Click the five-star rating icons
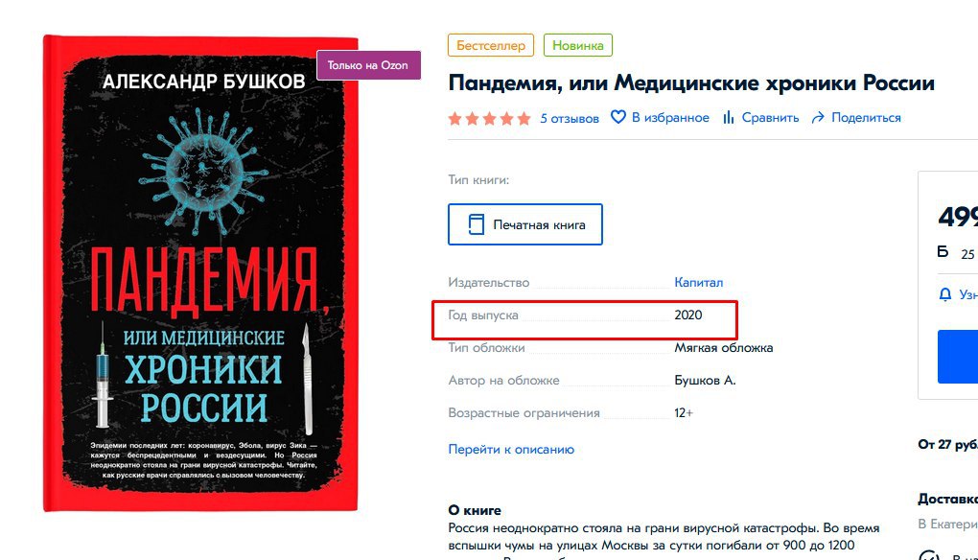The height and width of the screenshot is (560, 978). (490, 118)
